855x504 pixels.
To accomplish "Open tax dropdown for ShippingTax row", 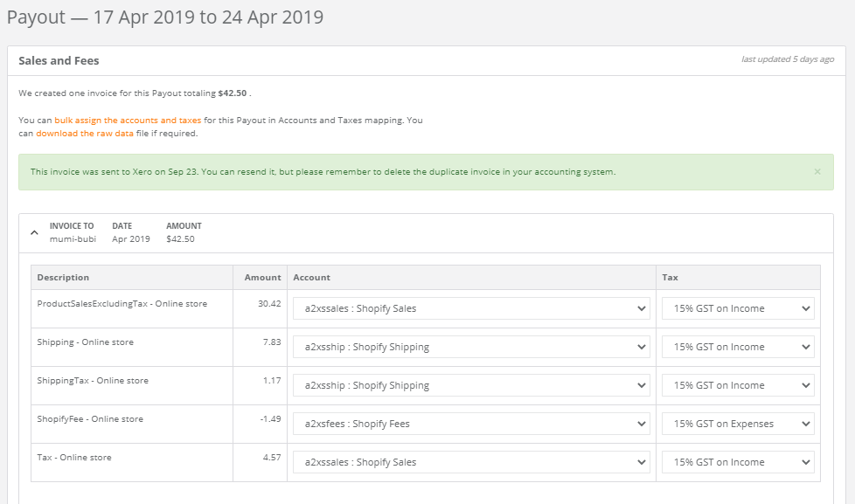I will pyautogui.click(x=738, y=385).
